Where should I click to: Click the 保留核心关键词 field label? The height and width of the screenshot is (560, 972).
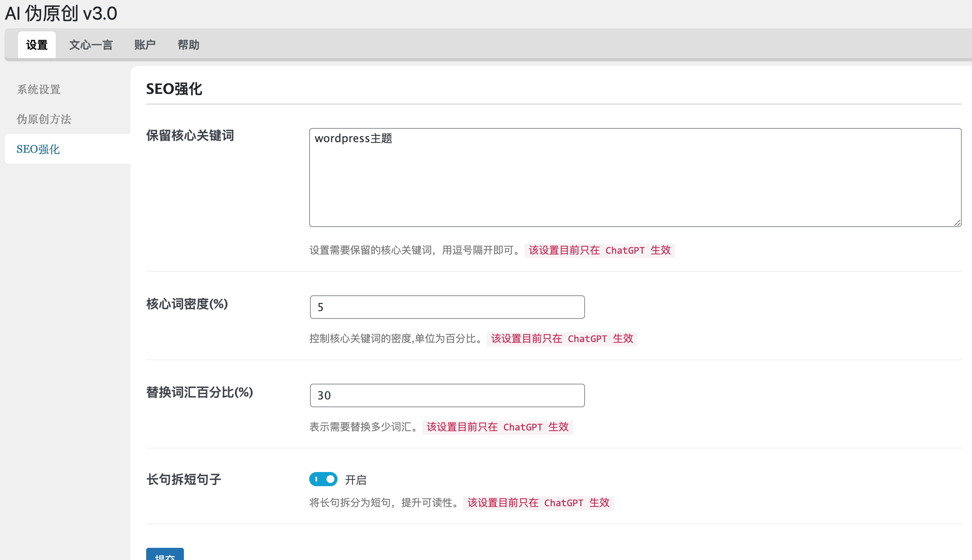pyautogui.click(x=190, y=135)
